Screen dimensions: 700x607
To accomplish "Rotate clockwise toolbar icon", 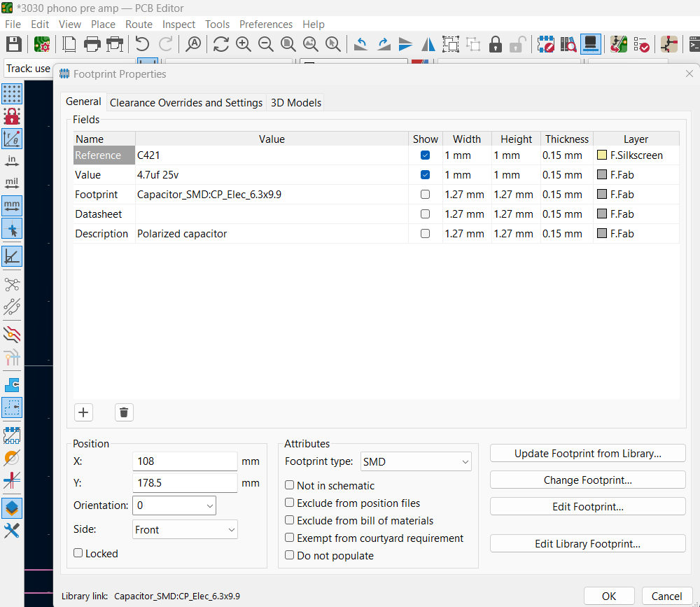I will 384,44.
